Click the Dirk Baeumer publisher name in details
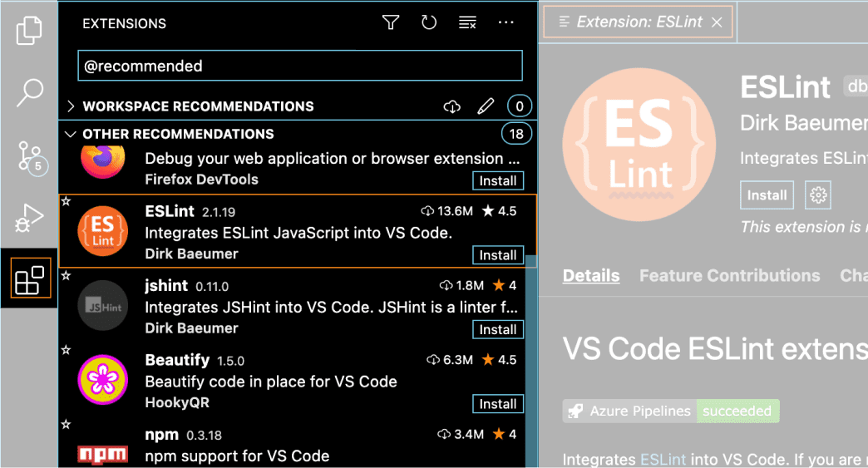This screenshot has height=468, width=868. pos(804,123)
